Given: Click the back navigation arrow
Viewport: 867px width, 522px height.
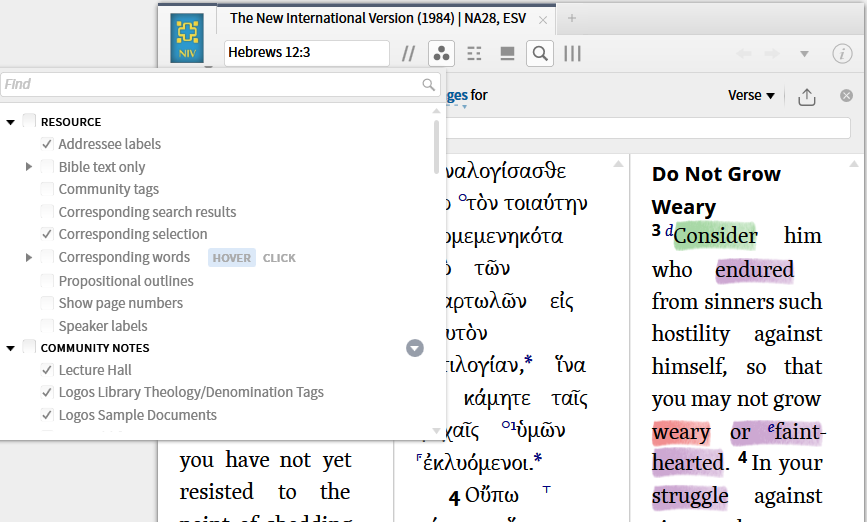Looking at the screenshot, I should coord(744,54).
